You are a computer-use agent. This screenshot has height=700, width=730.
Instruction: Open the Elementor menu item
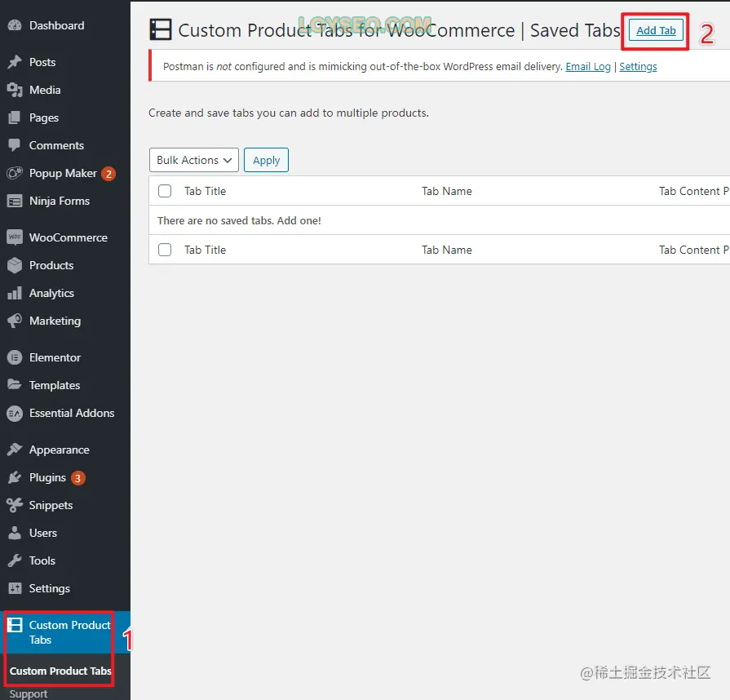(55, 357)
